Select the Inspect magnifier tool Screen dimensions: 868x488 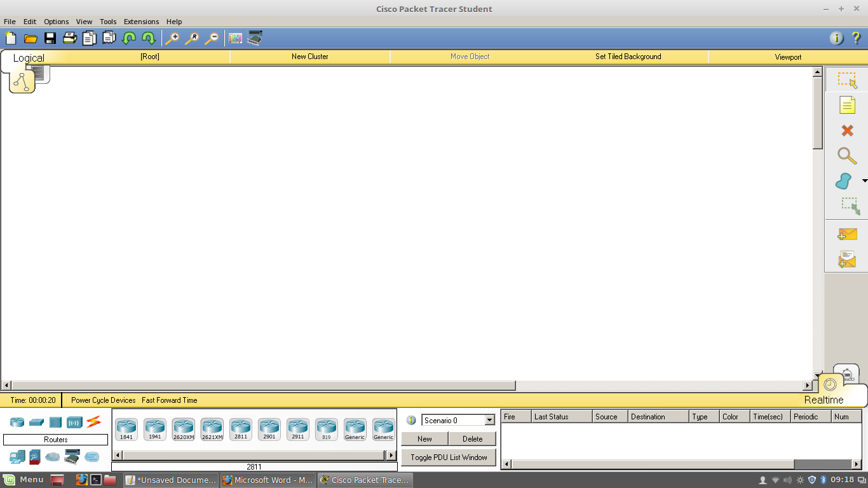pyautogui.click(x=847, y=156)
